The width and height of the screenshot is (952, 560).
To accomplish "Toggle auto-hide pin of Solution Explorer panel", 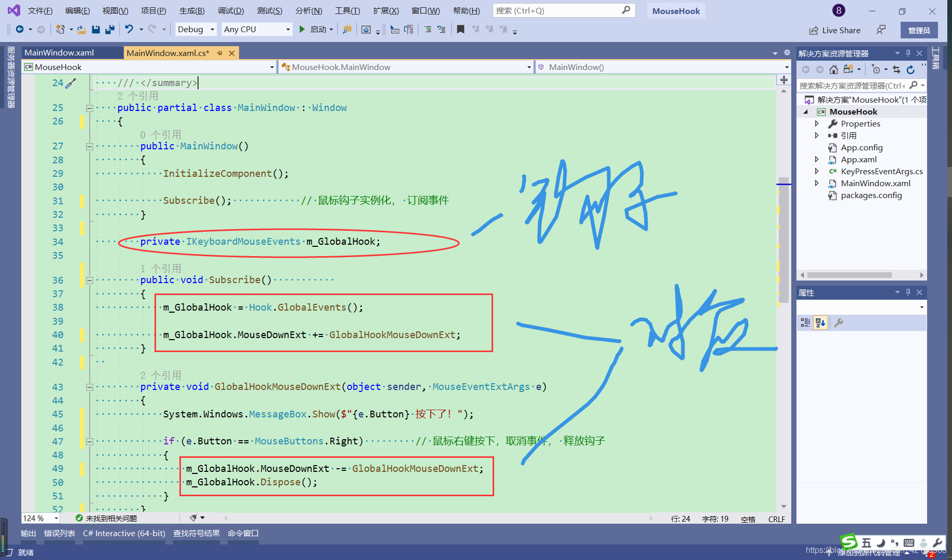I will click(x=908, y=53).
